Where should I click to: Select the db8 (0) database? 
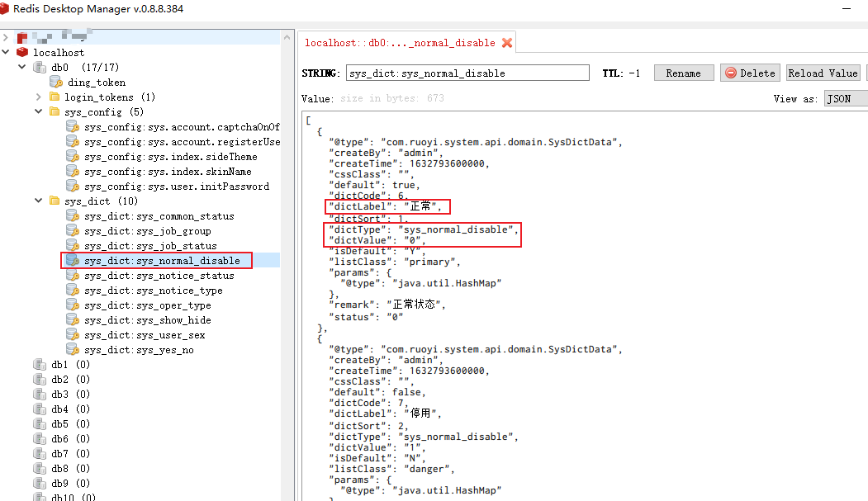tap(70, 468)
